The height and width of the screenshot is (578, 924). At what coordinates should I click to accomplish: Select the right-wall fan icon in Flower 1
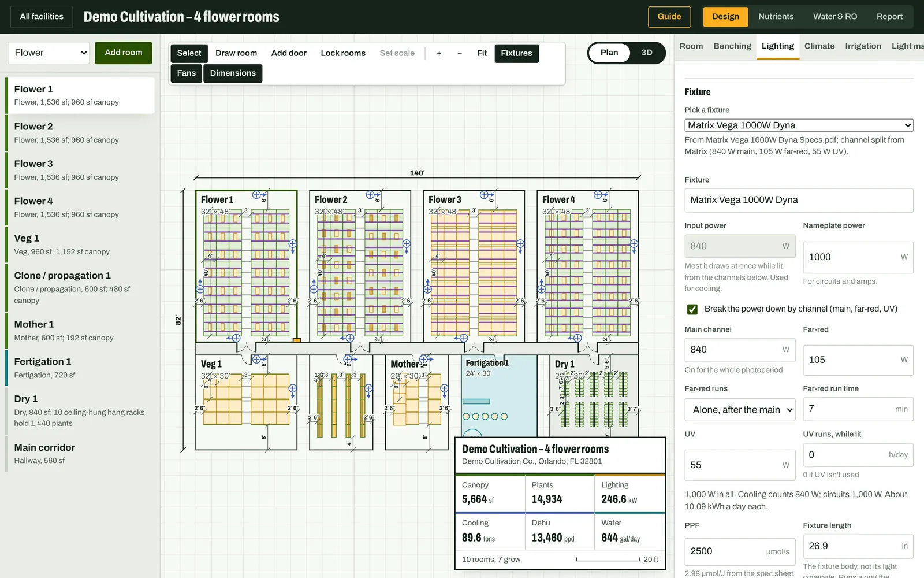coord(293,244)
